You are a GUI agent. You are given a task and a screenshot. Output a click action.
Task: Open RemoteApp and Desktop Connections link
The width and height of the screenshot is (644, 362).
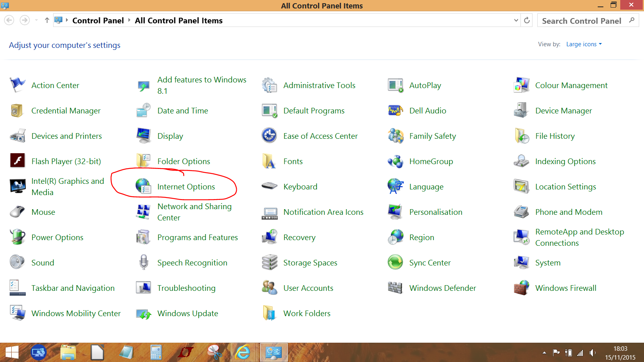(x=580, y=237)
